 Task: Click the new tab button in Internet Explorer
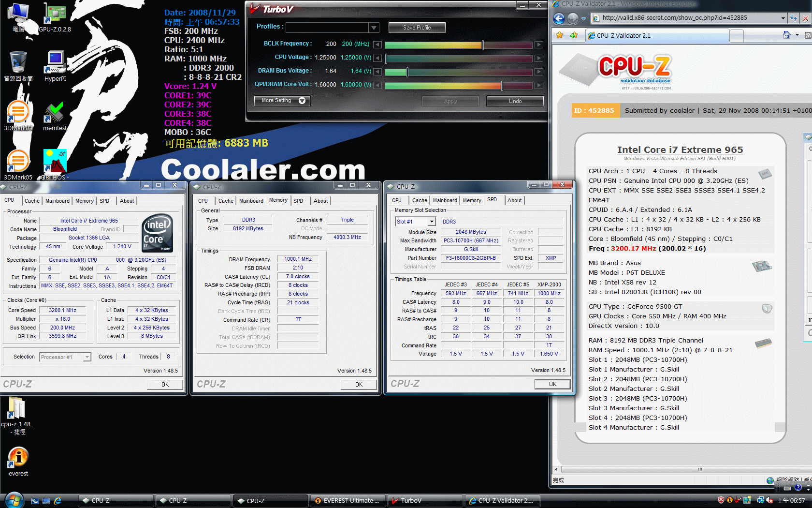[736, 36]
